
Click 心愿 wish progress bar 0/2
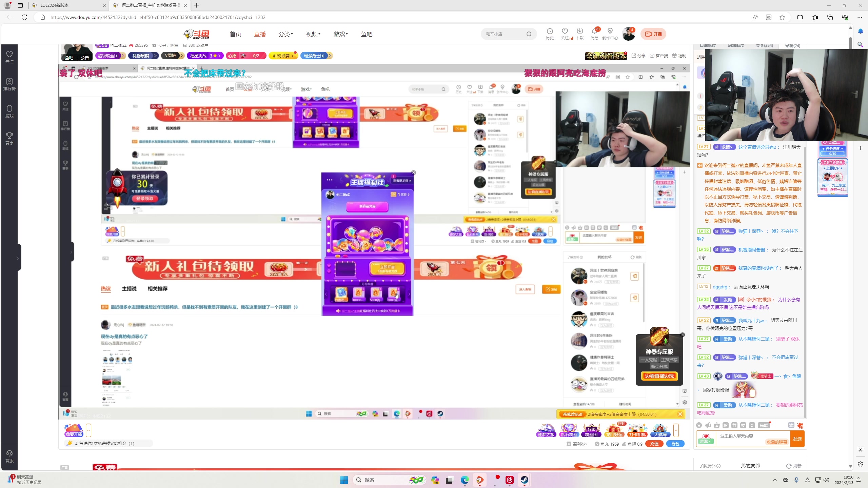click(x=246, y=56)
